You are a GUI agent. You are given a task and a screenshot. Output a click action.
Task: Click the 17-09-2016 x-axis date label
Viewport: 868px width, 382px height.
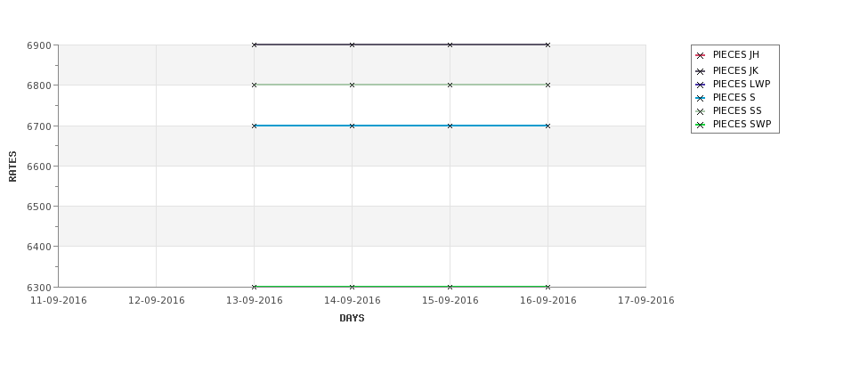pos(646,300)
